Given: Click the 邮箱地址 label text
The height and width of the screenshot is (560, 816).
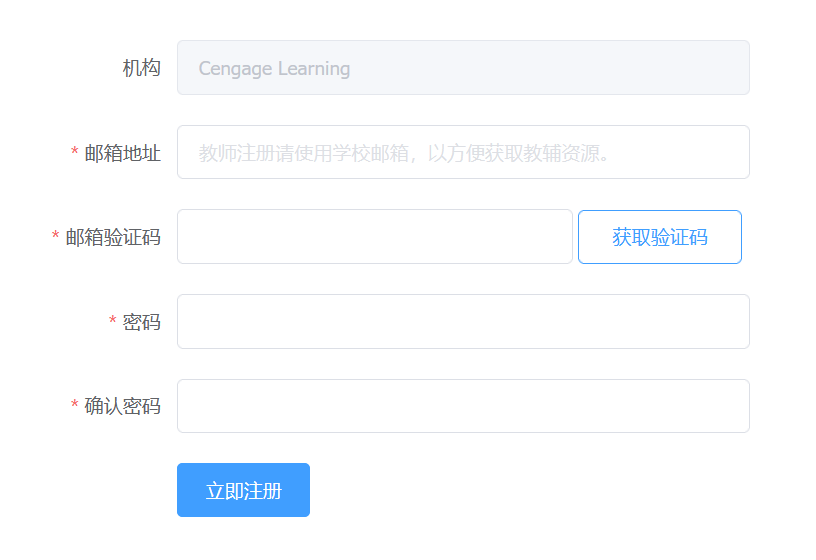Looking at the screenshot, I should click(x=122, y=153).
